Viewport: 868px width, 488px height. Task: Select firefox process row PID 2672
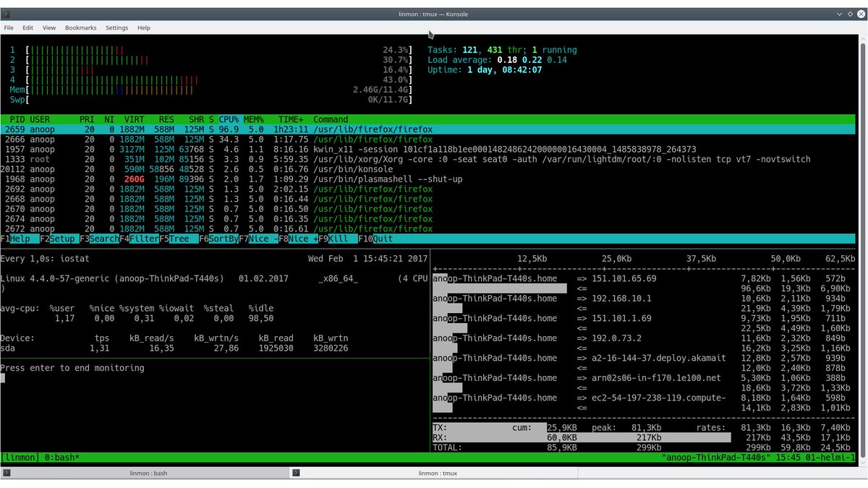(427, 229)
